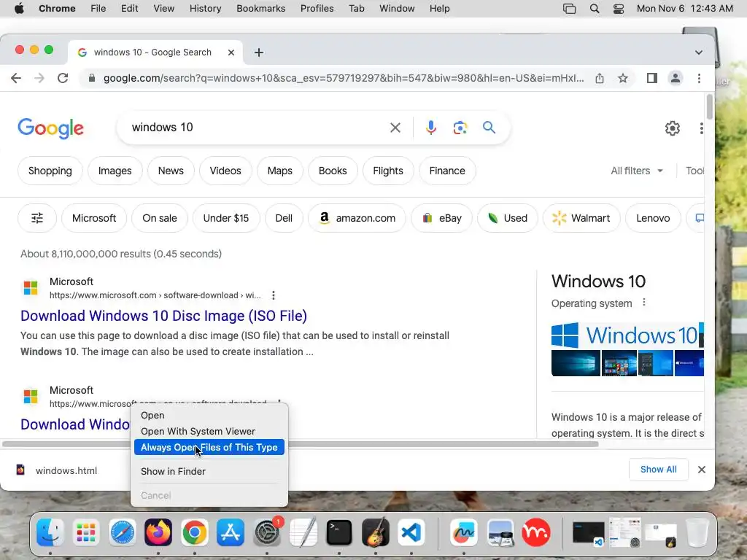
Task: Click the address bar URL
Action: point(343,78)
